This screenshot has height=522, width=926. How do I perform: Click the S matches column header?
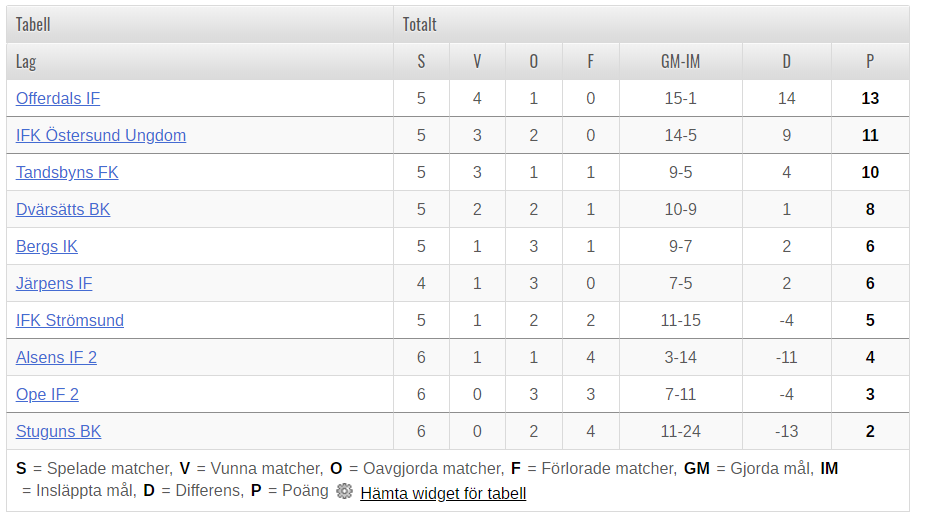point(421,61)
